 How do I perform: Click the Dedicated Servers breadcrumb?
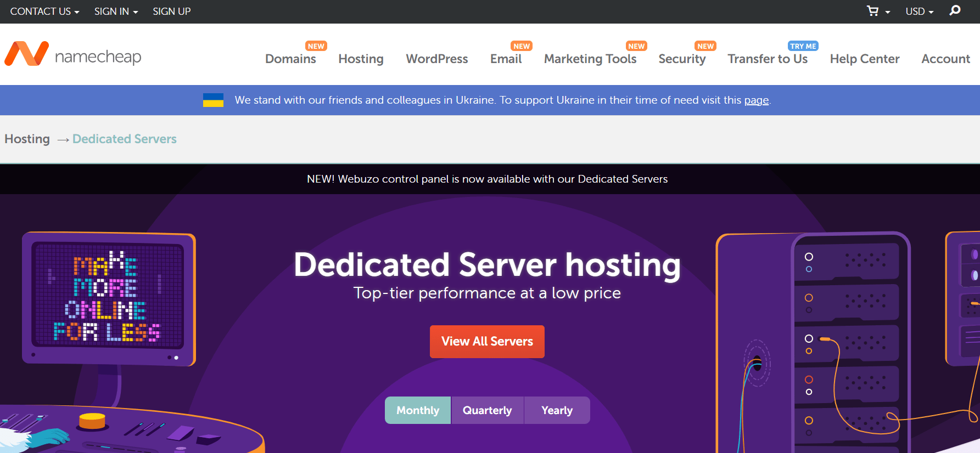tap(125, 139)
